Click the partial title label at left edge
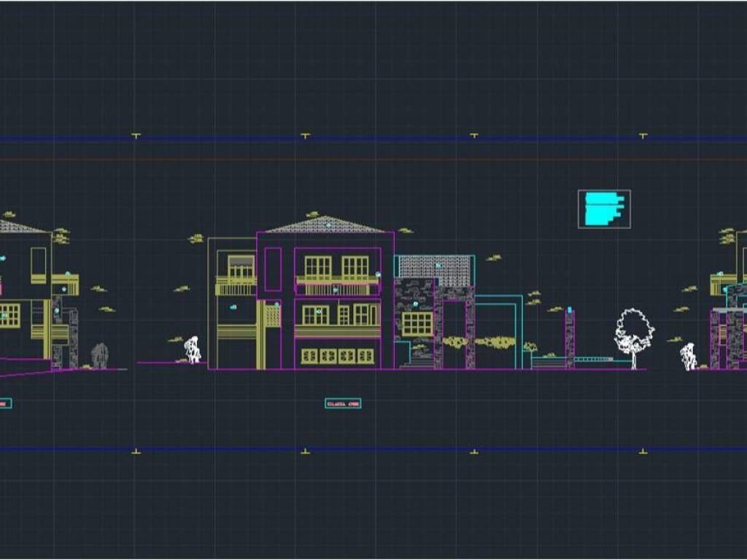The width and height of the screenshot is (747, 560). (x=5, y=403)
